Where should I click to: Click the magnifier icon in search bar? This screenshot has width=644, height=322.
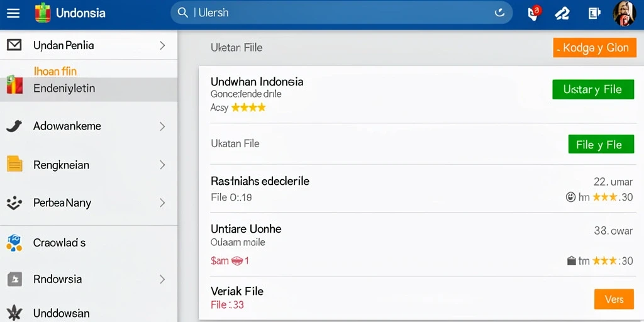(x=183, y=13)
